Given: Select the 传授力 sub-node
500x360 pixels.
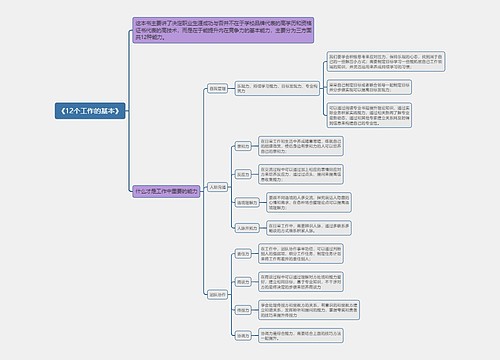Looking at the screenshot, I should pos(243,310).
